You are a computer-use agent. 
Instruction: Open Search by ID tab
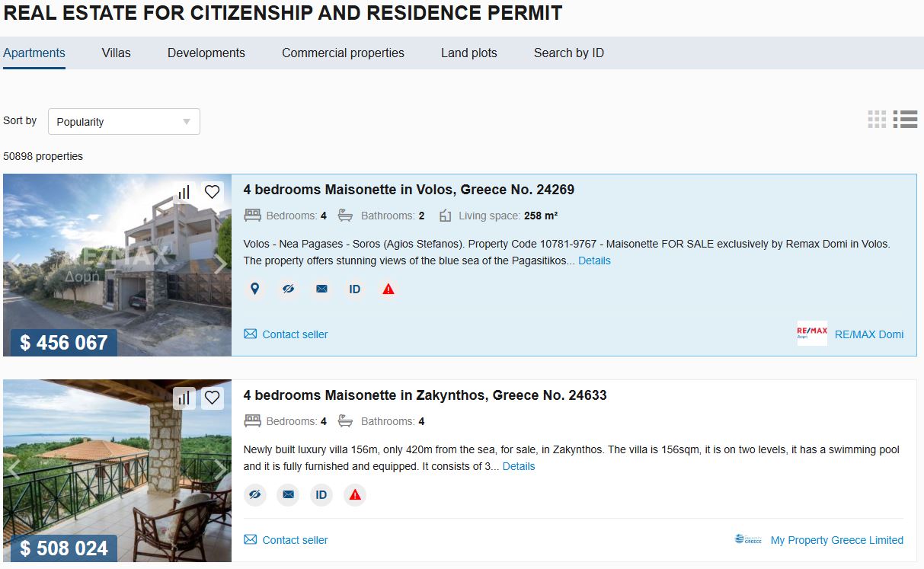pos(569,53)
